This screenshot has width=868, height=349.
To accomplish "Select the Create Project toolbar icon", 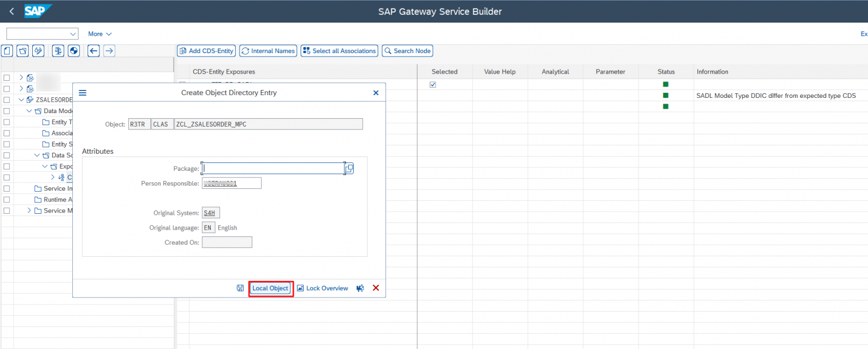I will point(6,50).
